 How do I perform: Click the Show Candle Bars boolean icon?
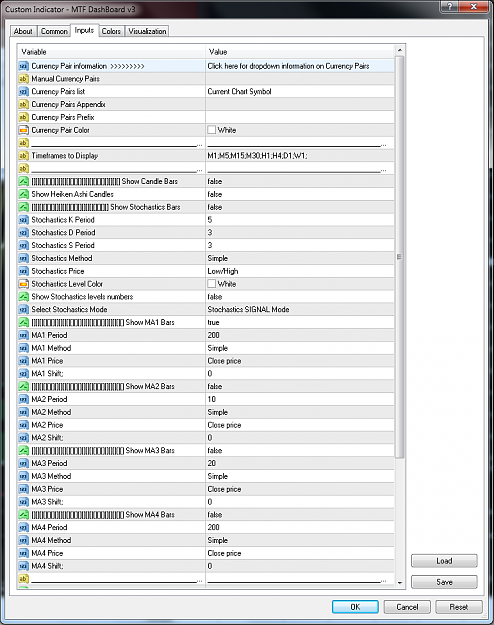[24, 181]
